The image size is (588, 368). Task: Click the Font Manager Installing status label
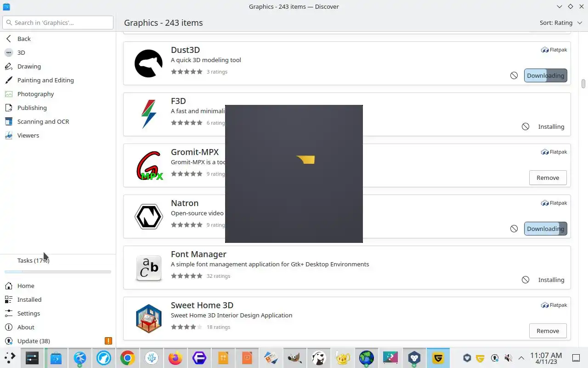(x=551, y=280)
